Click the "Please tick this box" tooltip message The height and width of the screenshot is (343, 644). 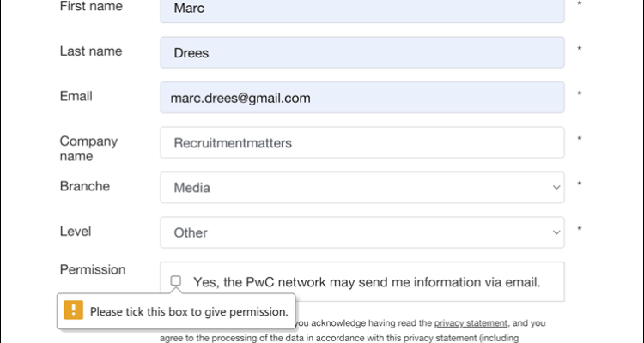pyautogui.click(x=189, y=311)
